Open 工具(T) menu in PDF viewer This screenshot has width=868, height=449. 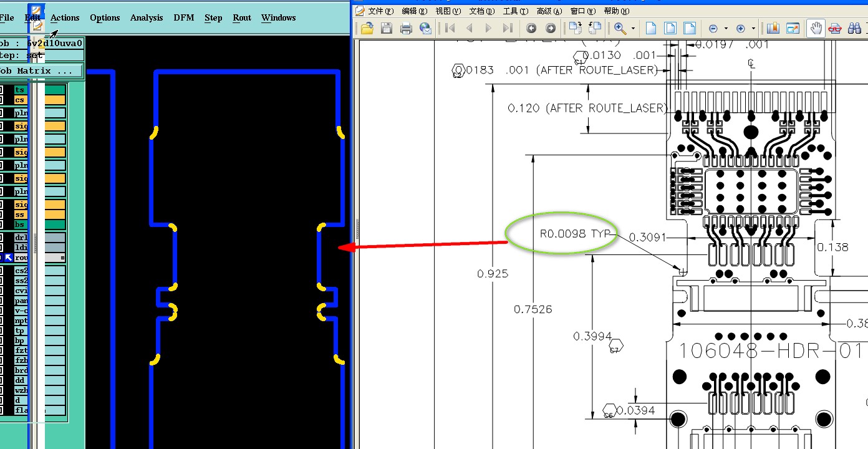click(516, 11)
